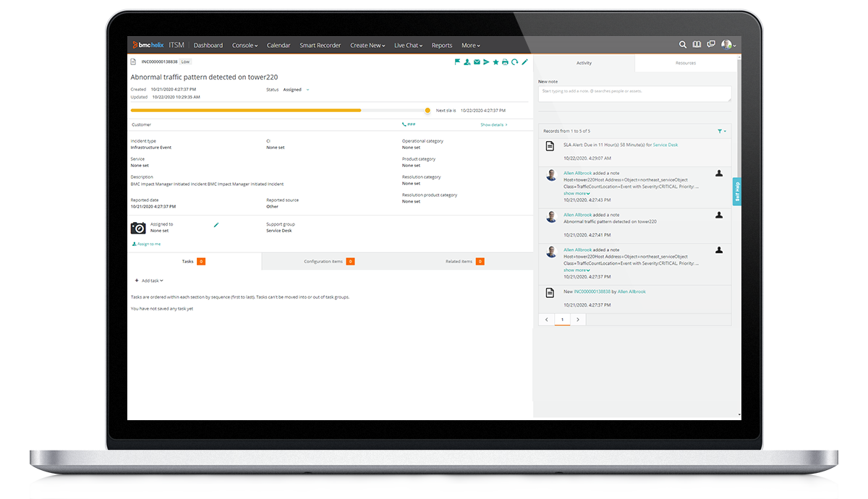Refresh the incident details
This screenshot has width=868, height=499.
pyautogui.click(x=514, y=62)
